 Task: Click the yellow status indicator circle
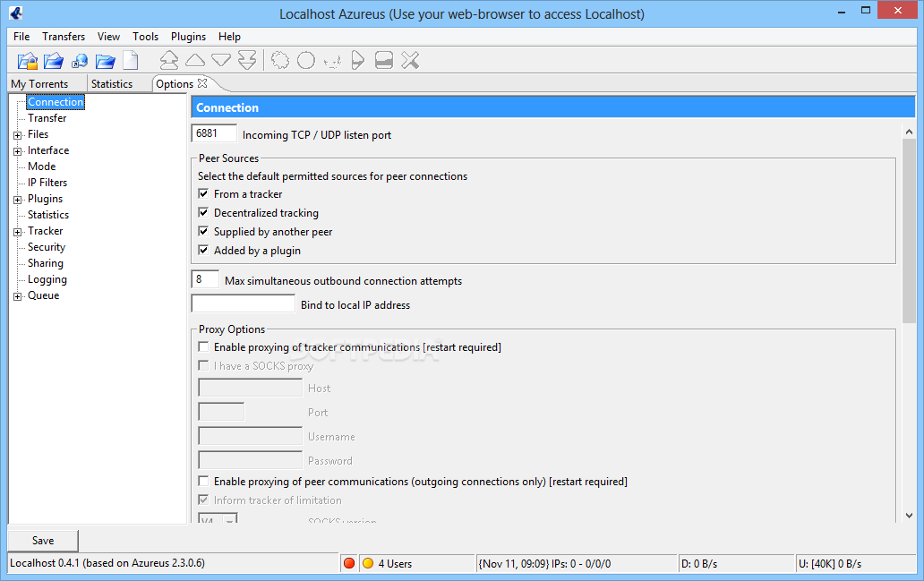(368, 563)
